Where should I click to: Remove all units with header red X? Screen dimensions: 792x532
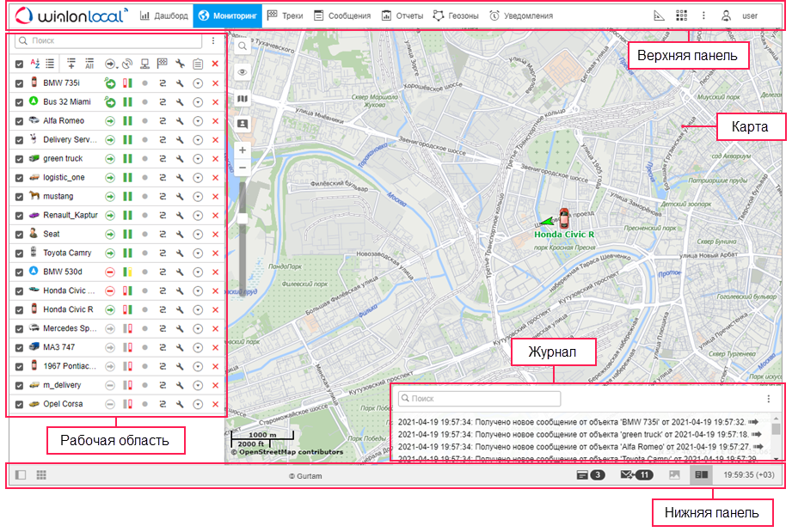215,64
